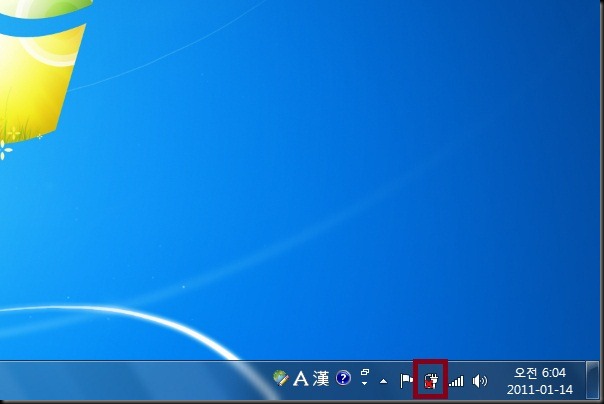This screenshot has width=604, height=404.
Task: Click the clock showing 오전 6:04
Action: [540, 373]
